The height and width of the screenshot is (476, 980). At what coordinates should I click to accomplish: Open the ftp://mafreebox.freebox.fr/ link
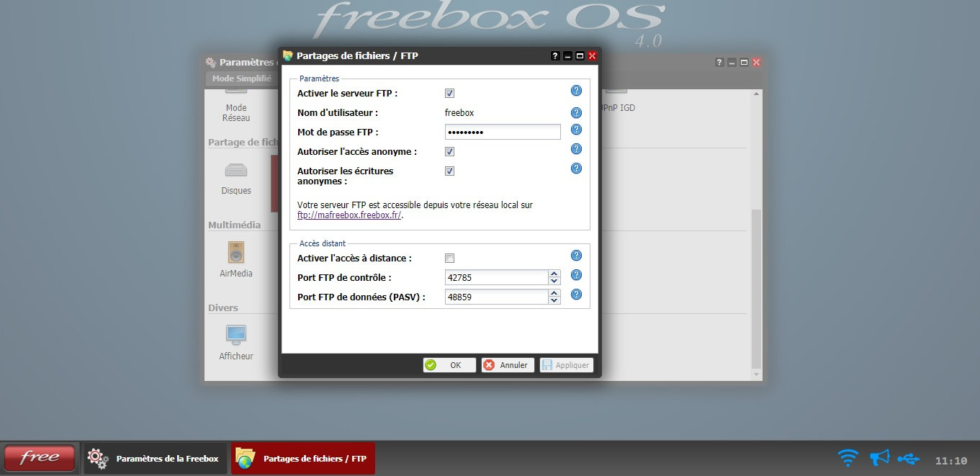[349, 215]
